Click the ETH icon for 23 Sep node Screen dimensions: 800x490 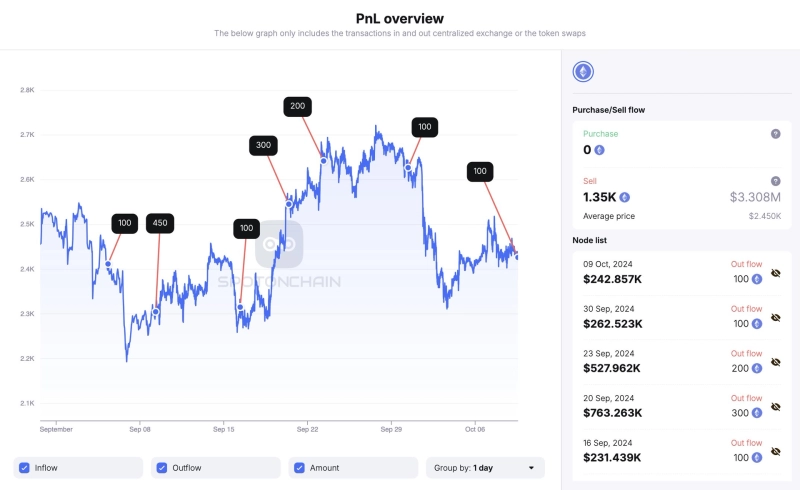coord(757,368)
